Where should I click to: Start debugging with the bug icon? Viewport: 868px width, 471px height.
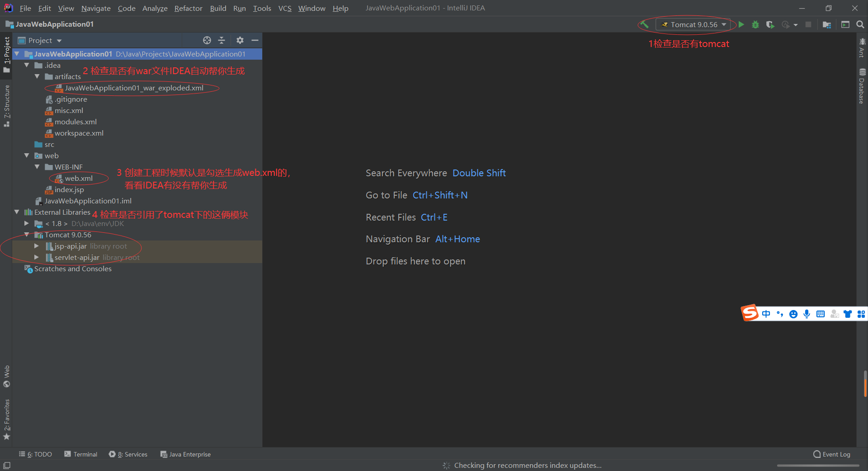click(755, 24)
